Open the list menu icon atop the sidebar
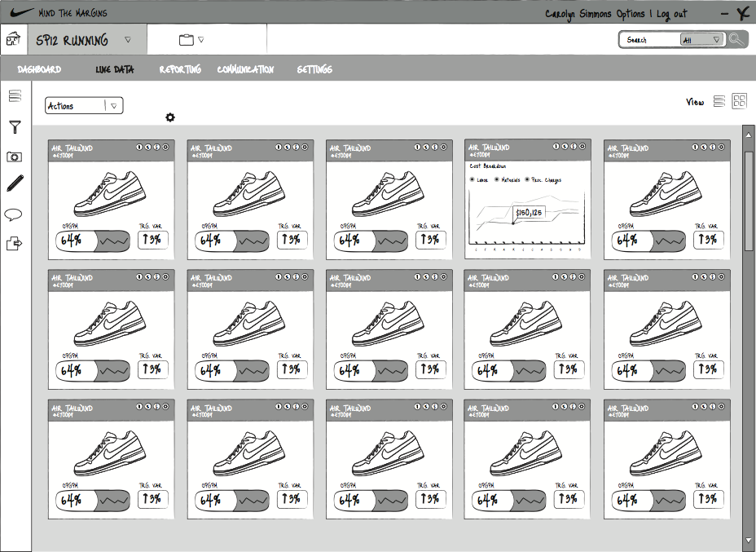The height and width of the screenshot is (552, 756). pos(15,96)
